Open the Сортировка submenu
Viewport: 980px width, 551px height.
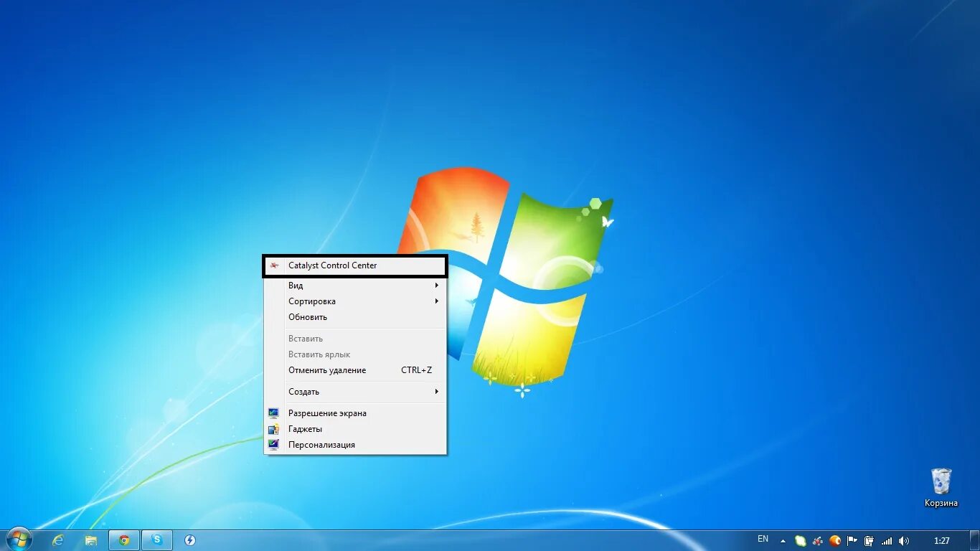tap(355, 301)
